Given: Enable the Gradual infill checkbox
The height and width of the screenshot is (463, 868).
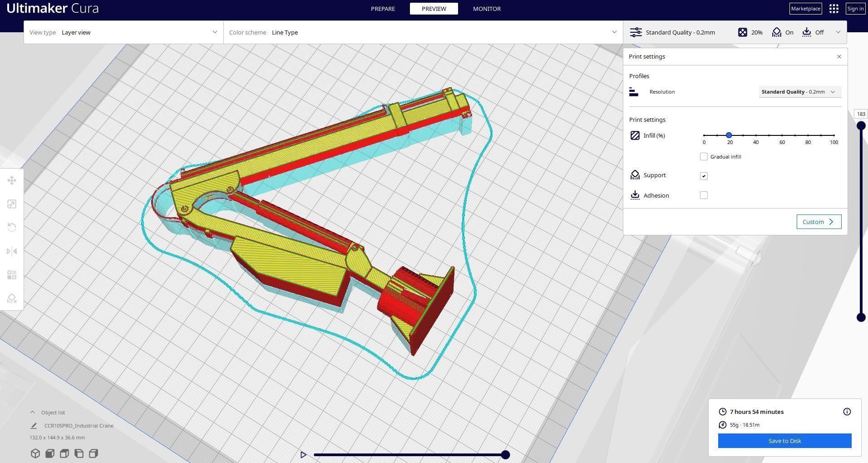Looking at the screenshot, I should tap(704, 157).
